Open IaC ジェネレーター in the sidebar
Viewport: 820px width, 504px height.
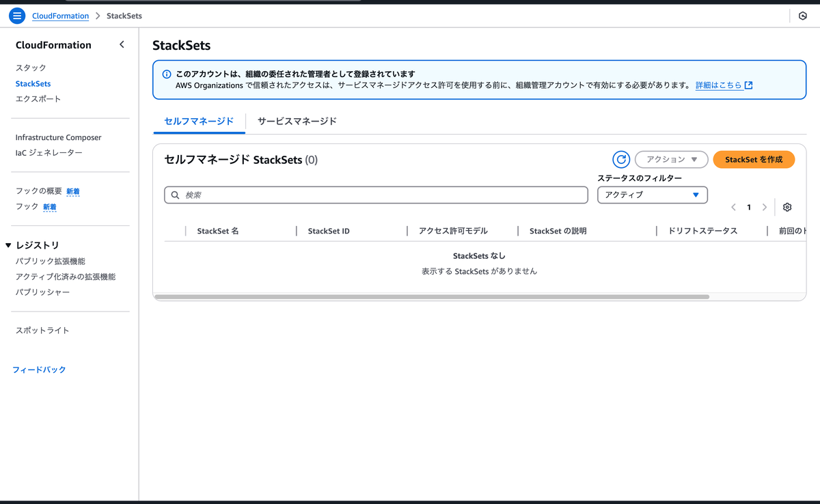coord(49,153)
